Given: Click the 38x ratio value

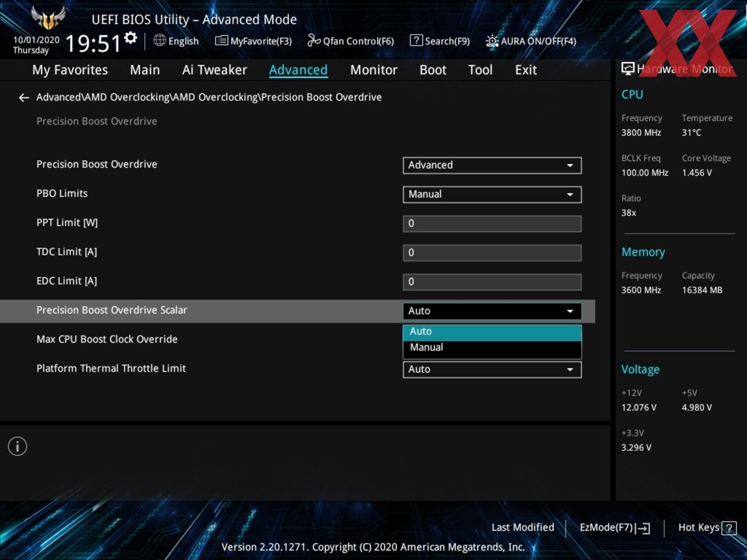Looking at the screenshot, I should [x=629, y=212].
